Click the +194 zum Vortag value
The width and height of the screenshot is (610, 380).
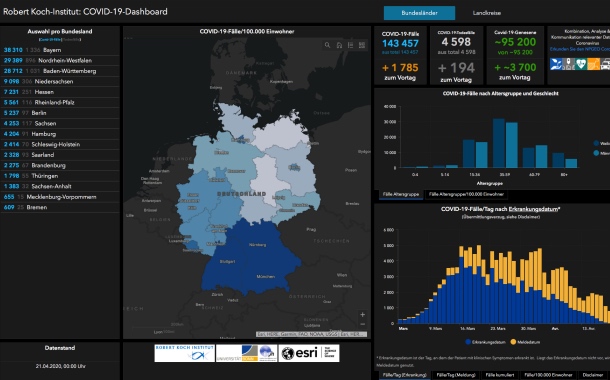click(456, 68)
